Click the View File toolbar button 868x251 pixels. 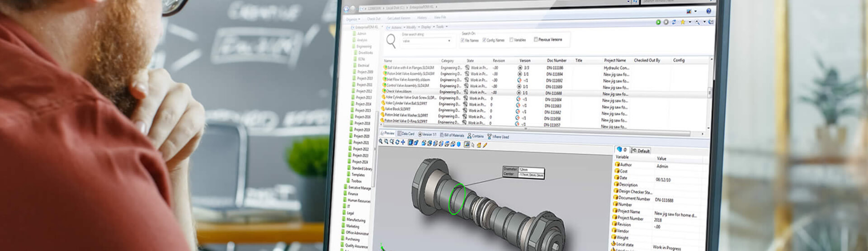tap(440, 17)
